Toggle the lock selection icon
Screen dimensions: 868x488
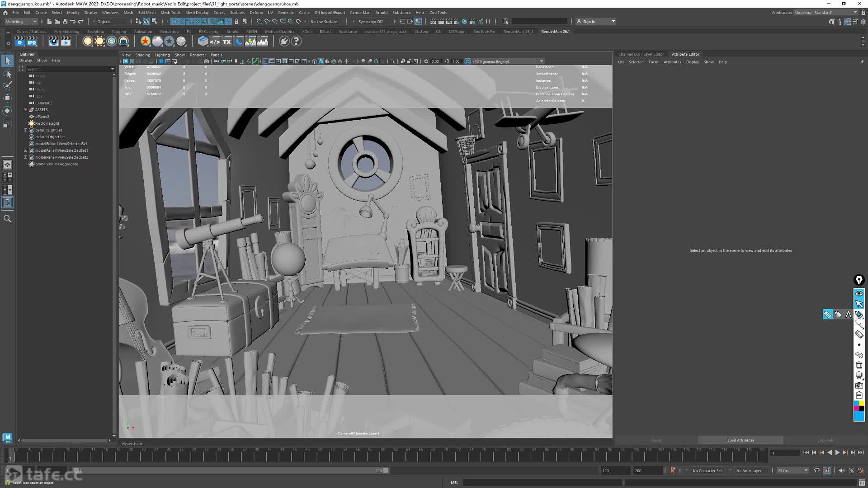(236, 21)
